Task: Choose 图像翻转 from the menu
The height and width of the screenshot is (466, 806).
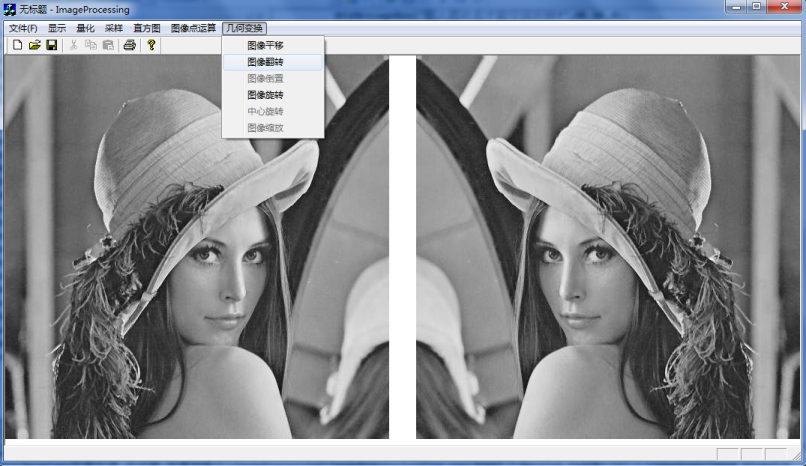Action: [273, 62]
